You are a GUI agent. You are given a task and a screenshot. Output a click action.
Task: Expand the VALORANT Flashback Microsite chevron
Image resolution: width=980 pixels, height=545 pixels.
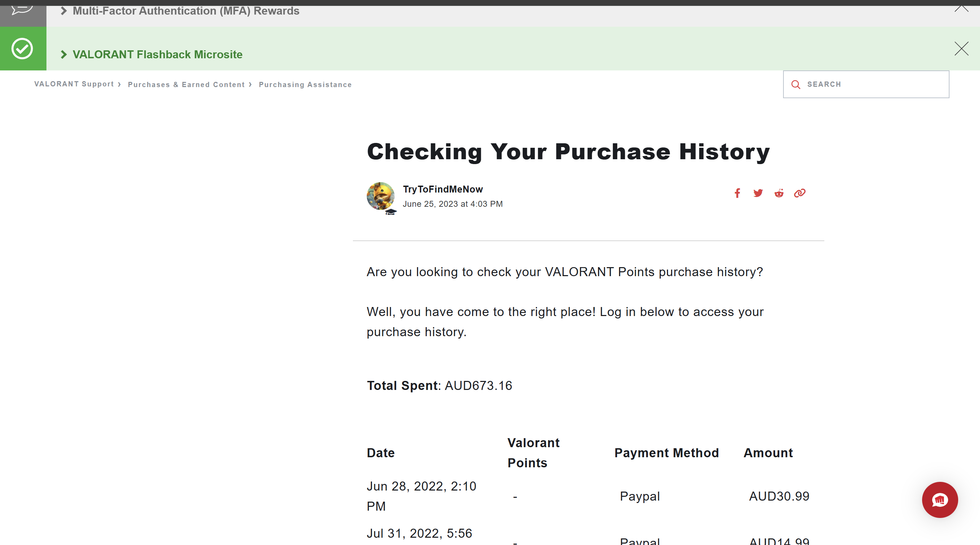63,54
